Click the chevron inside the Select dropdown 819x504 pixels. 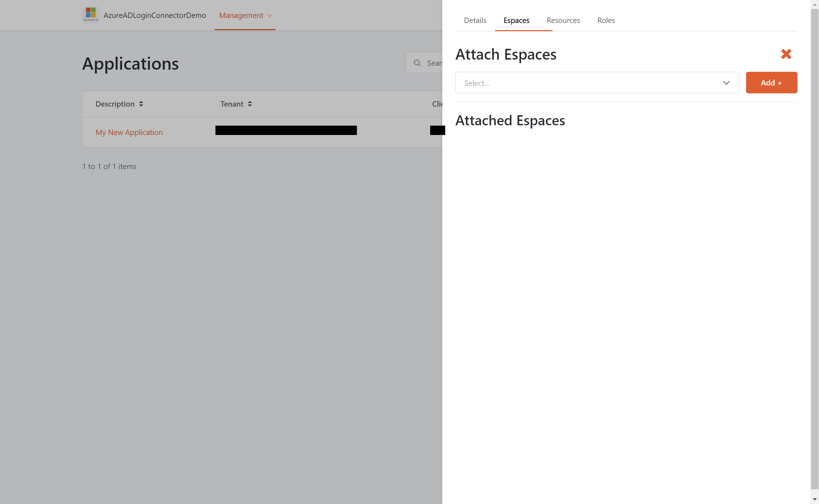tap(726, 83)
